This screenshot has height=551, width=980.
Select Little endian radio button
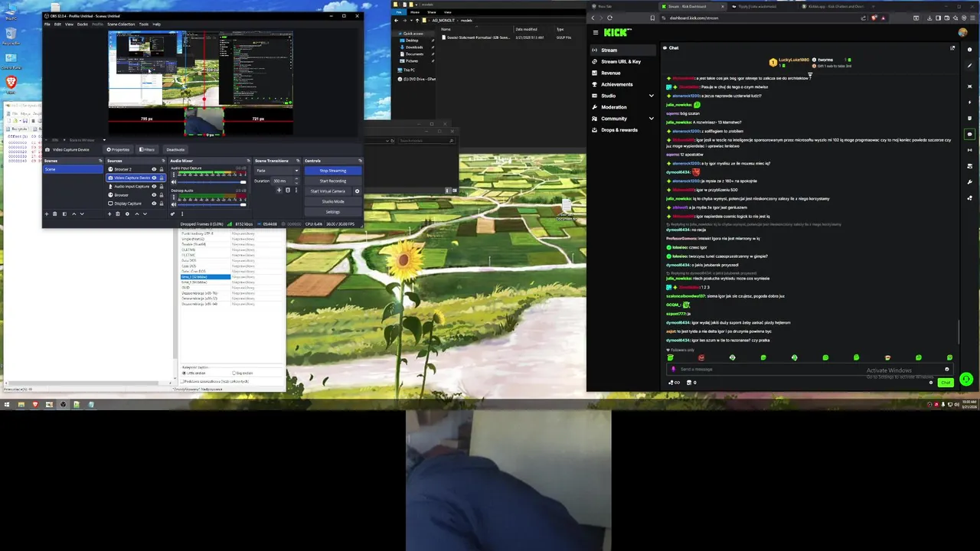point(185,373)
